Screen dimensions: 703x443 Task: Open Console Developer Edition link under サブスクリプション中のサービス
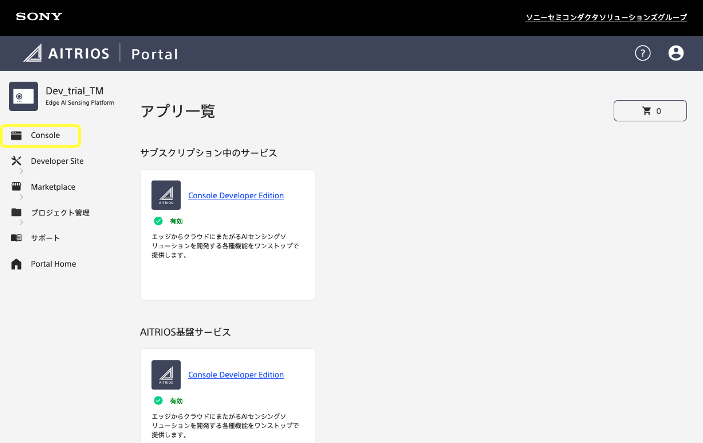[x=236, y=195]
